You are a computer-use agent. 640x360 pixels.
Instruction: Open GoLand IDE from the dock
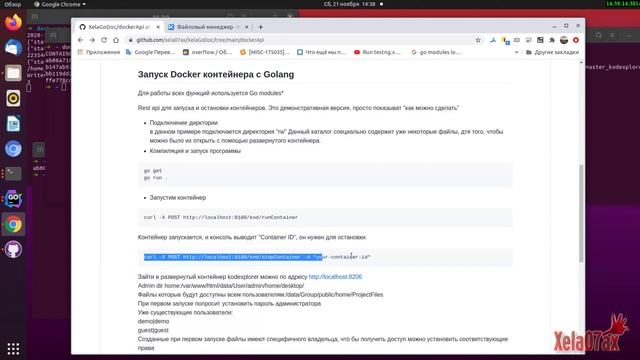point(13,199)
